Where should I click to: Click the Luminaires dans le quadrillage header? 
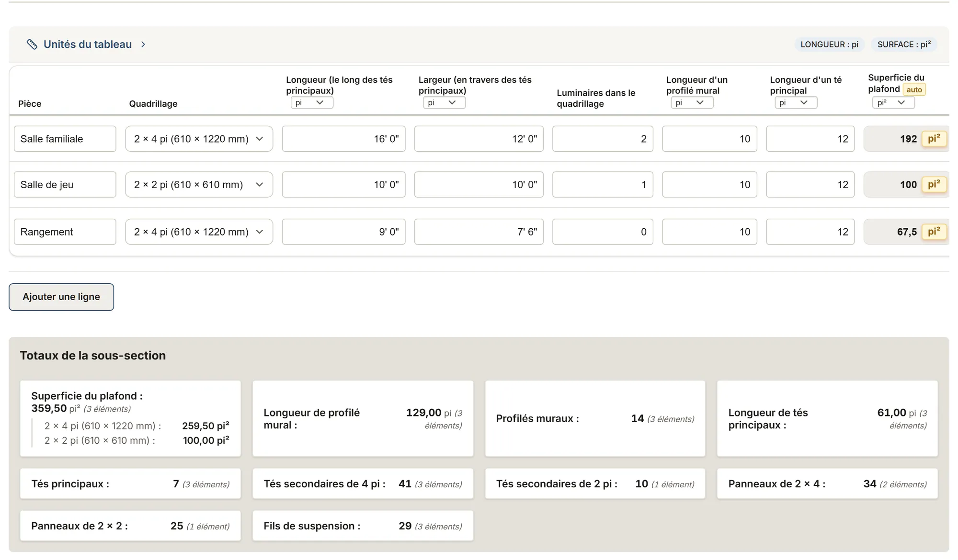(596, 98)
